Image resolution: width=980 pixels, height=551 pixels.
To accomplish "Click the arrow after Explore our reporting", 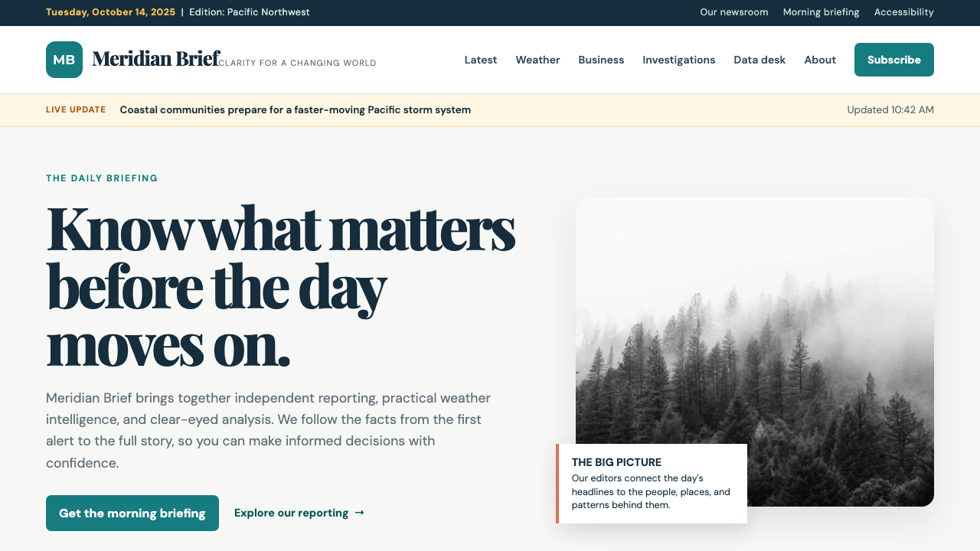I will pyautogui.click(x=360, y=513).
